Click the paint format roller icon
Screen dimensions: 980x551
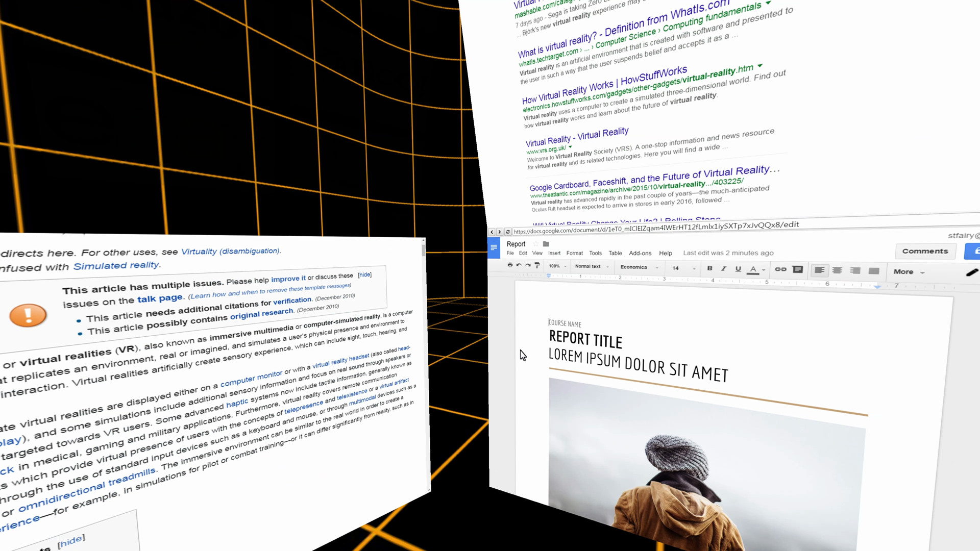(537, 265)
